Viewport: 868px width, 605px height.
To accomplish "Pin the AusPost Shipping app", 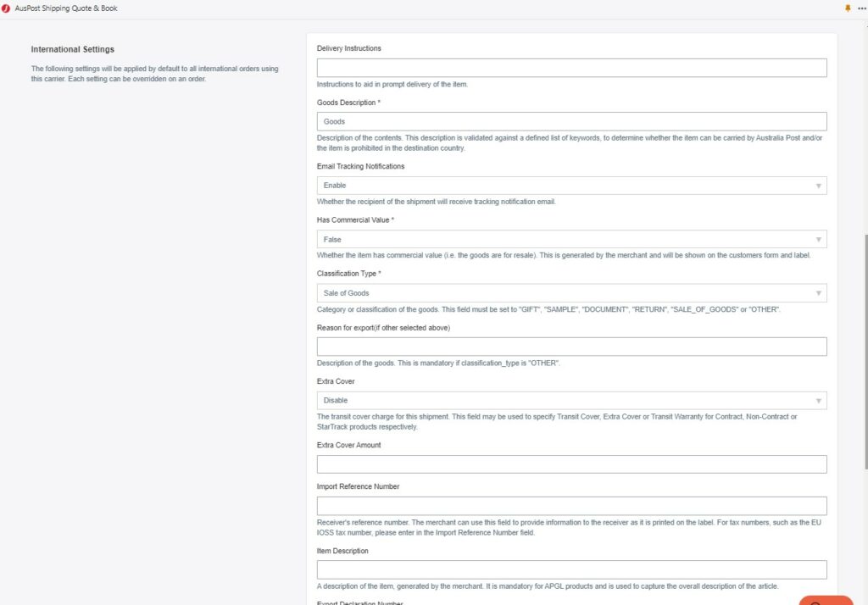I will click(x=848, y=8).
